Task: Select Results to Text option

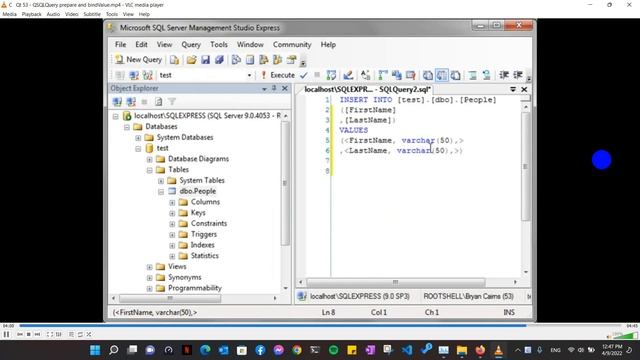Action: (x=427, y=75)
